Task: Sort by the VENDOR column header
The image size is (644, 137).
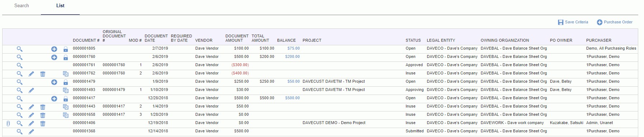Action: [204, 41]
